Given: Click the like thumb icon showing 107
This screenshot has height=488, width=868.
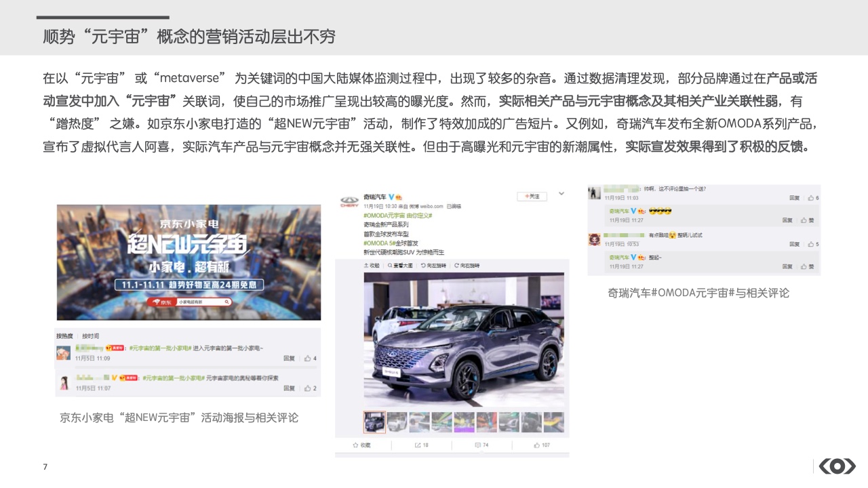Looking at the screenshot, I should pos(537,445).
